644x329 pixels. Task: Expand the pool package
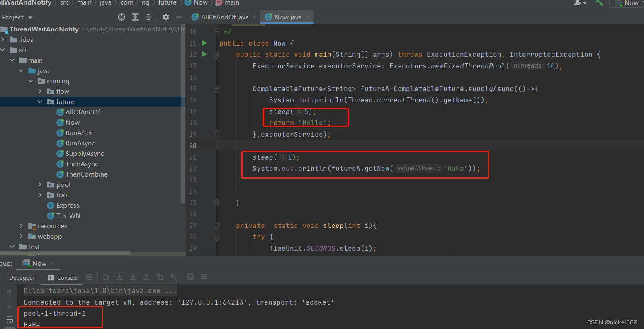[x=40, y=185]
